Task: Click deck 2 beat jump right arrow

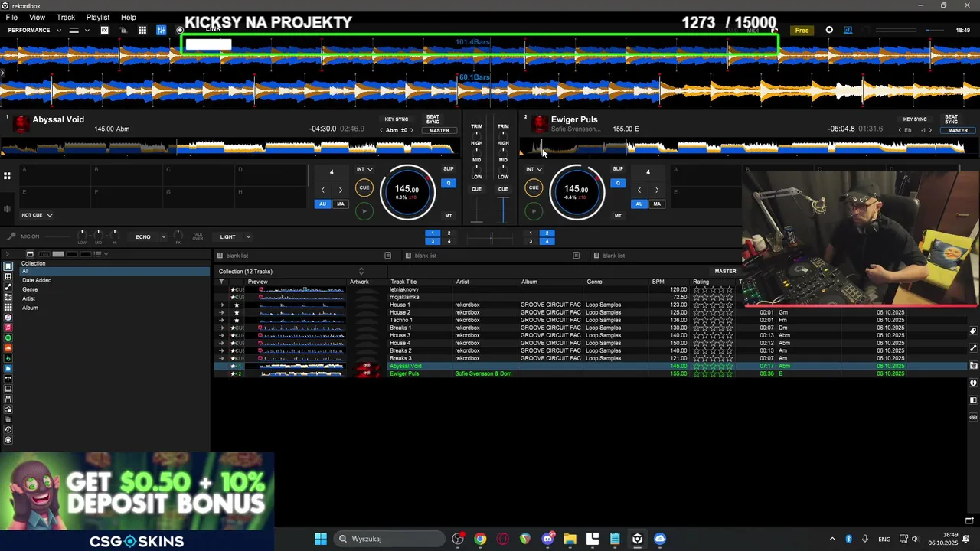Action: (x=656, y=190)
